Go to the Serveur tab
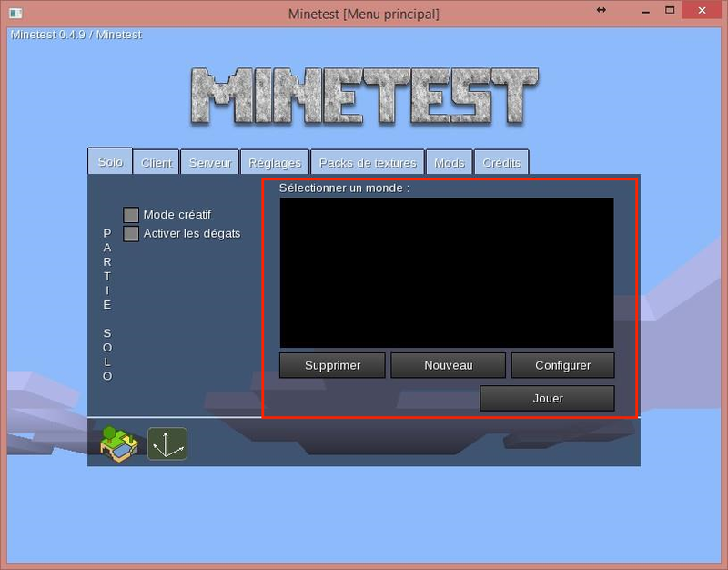 pos(209,163)
